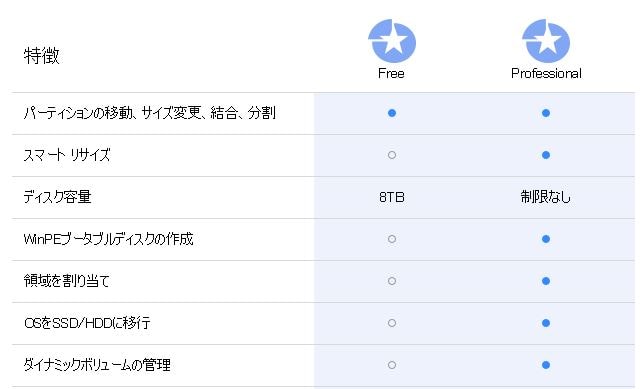Click the empty circle for スマートリサイズ in Free column
643x389 pixels.
[392, 155]
